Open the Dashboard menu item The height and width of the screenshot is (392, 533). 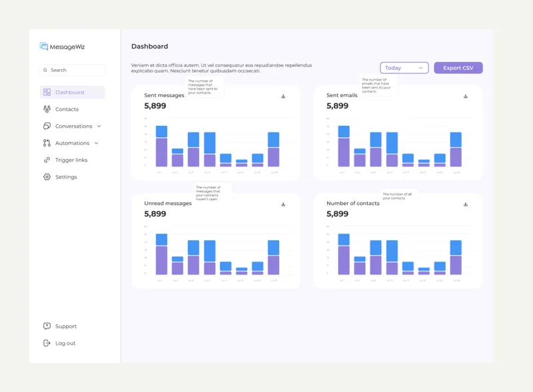pyautogui.click(x=73, y=92)
